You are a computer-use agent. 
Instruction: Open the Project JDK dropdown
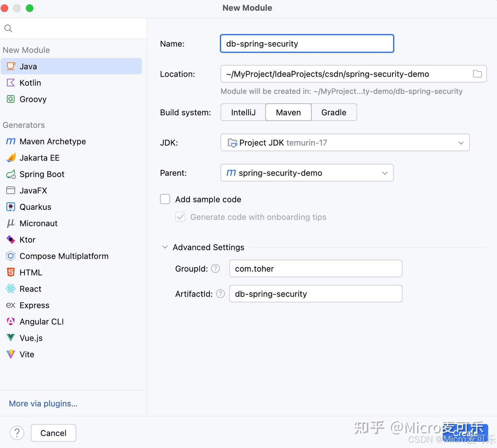pyautogui.click(x=345, y=143)
